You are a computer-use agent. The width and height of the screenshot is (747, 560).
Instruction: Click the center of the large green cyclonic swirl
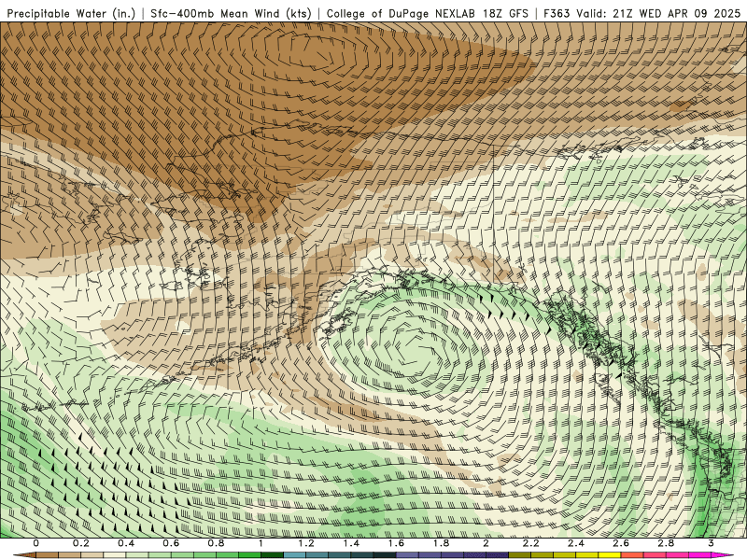pyautogui.click(x=412, y=347)
